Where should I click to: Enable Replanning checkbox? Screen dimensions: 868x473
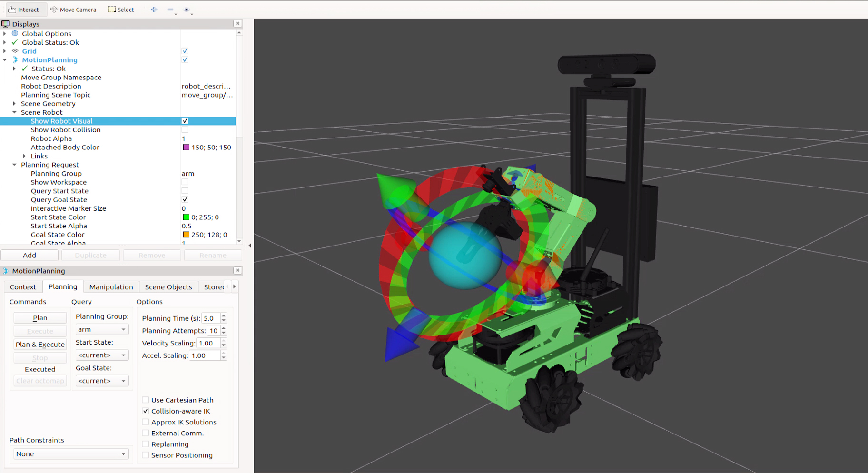[146, 444]
